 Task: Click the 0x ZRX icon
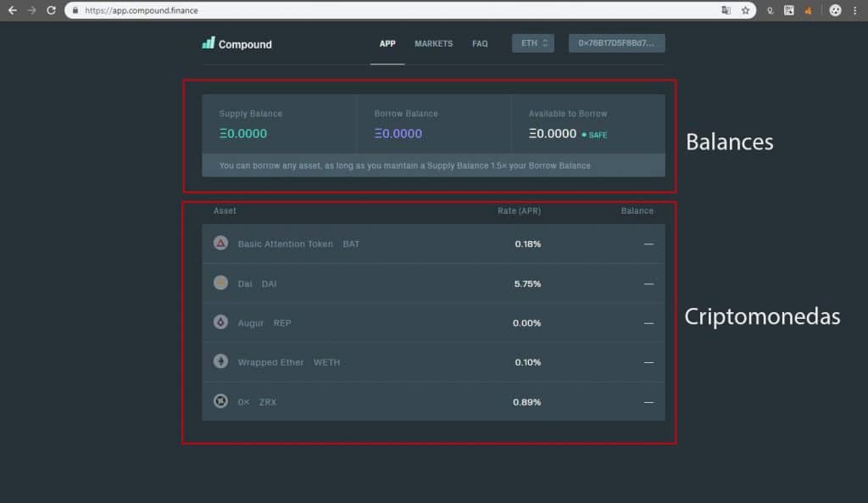[x=220, y=400]
